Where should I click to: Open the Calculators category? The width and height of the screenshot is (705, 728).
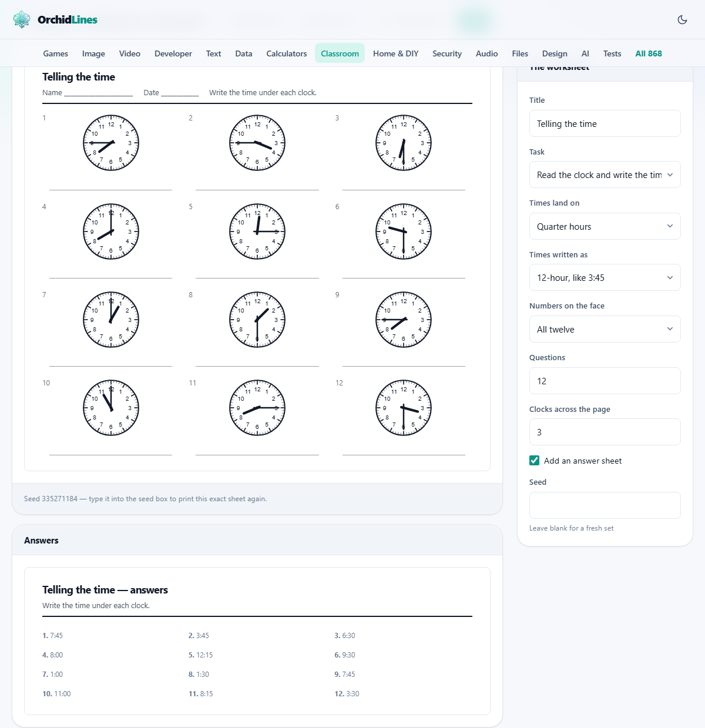tap(287, 53)
